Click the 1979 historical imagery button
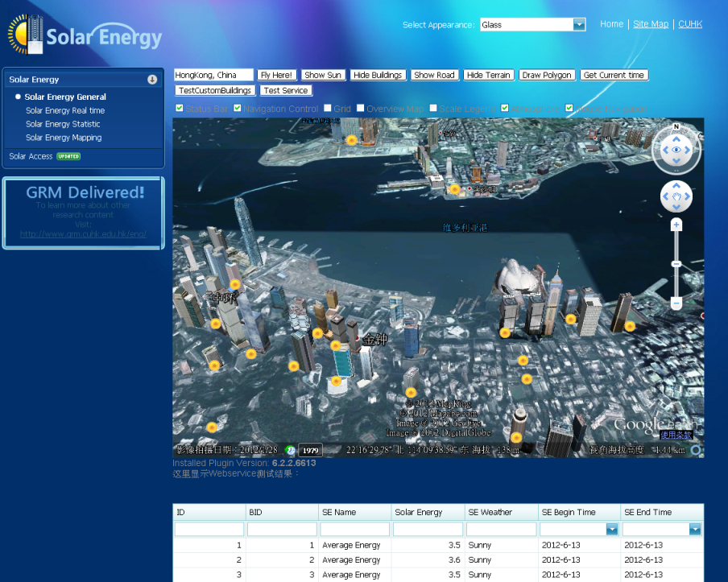 pyautogui.click(x=310, y=450)
